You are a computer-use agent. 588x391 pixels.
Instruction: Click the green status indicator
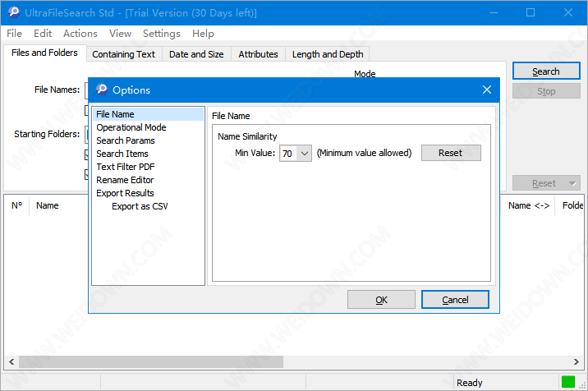(568, 382)
